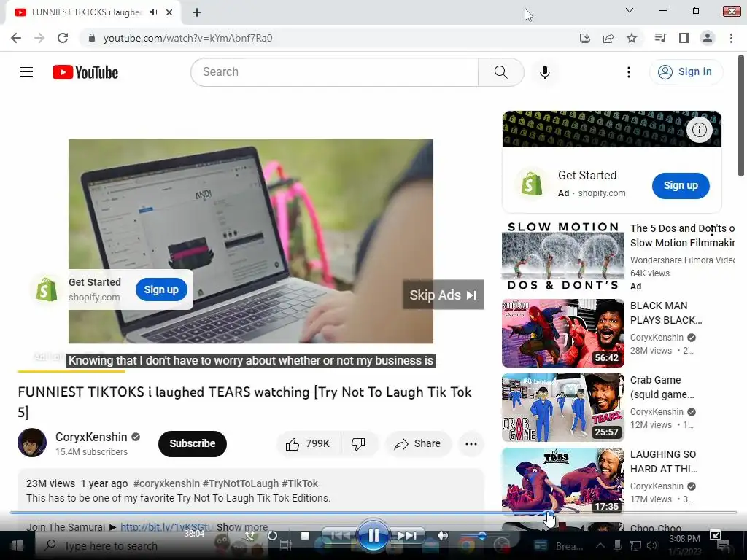Skip to previous track in player
Screen dimensions: 747x560
[340, 536]
